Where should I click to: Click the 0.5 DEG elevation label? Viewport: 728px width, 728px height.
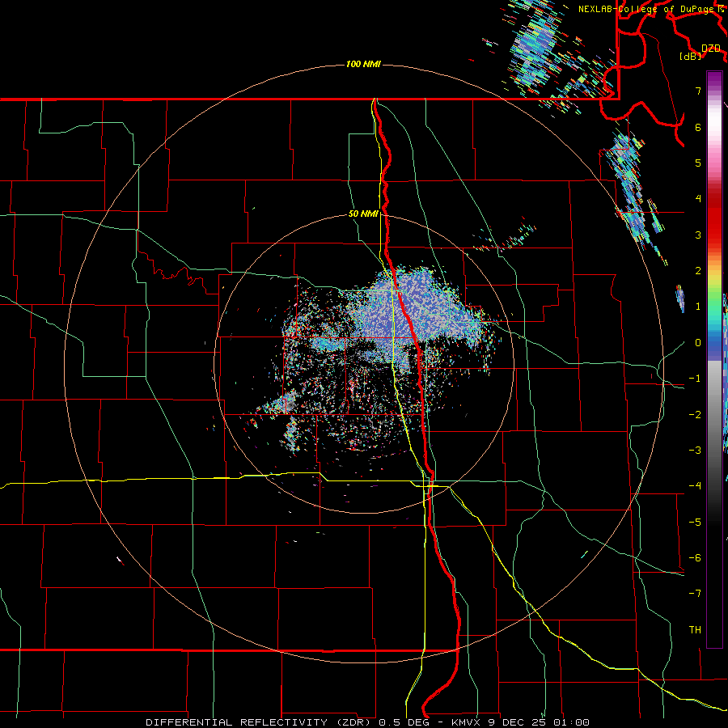[x=404, y=722]
